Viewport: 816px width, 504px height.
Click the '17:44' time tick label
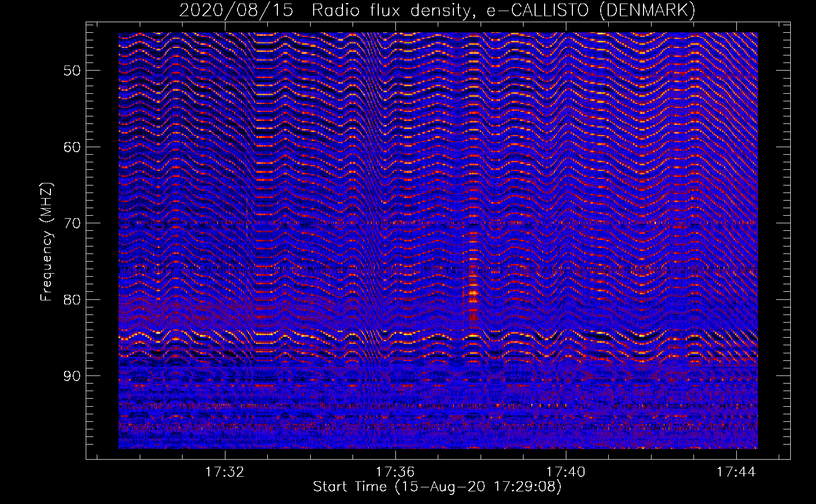pyautogui.click(x=736, y=472)
